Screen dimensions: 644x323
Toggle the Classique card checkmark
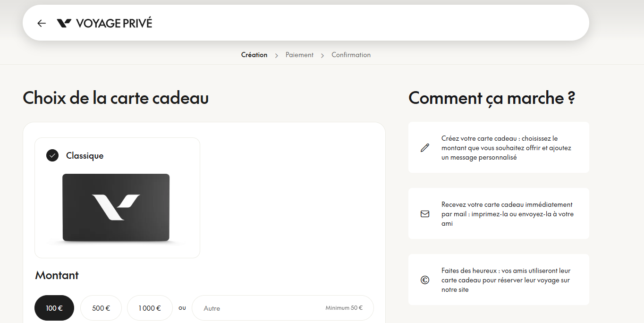click(x=52, y=155)
